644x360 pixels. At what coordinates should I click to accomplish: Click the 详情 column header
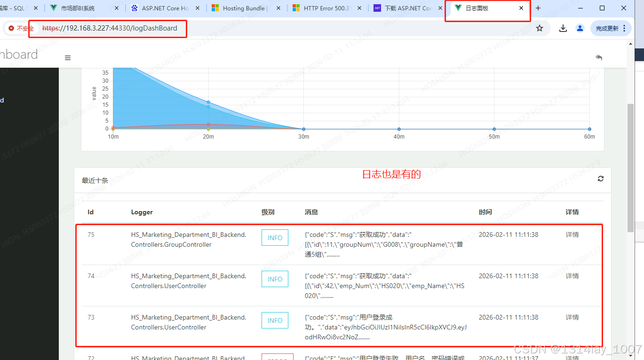click(x=572, y=212)
